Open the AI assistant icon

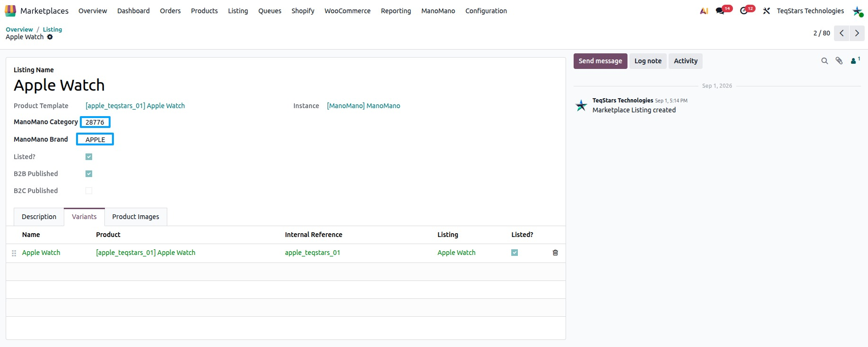pyautogui.click(x=704, y=11)
